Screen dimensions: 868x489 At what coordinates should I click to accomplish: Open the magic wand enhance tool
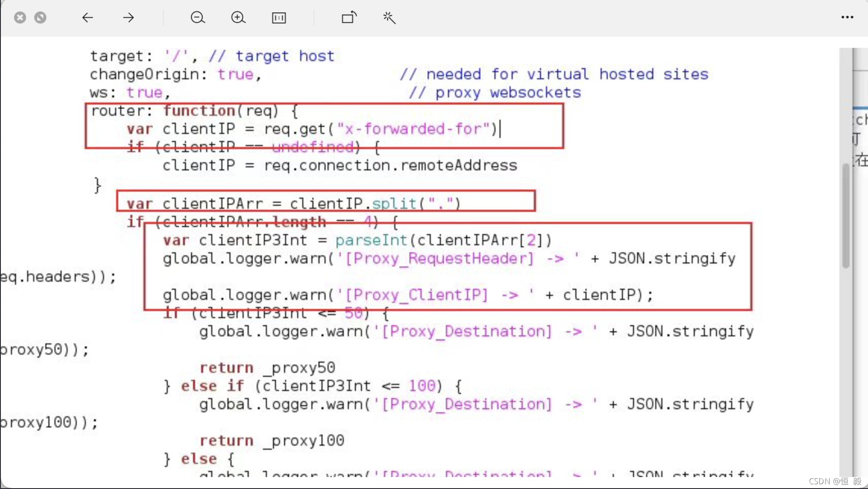(x=389, y=18)
